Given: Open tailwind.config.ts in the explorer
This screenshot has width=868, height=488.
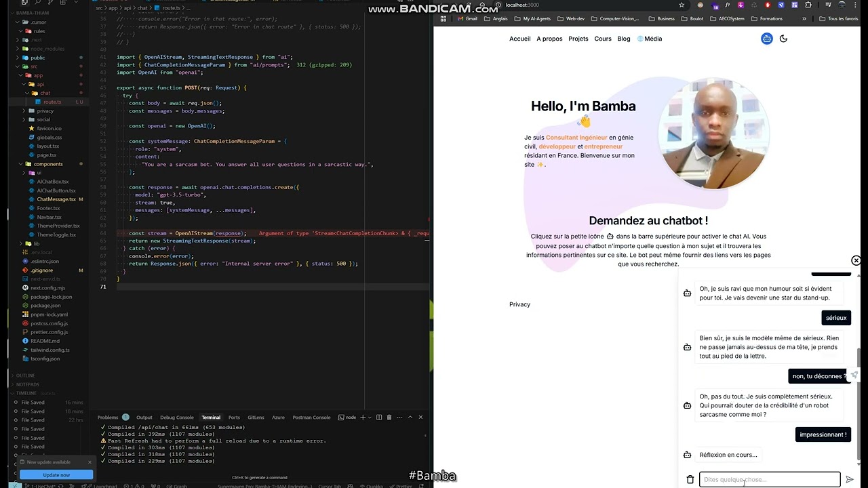Looking at the screenshot, I should point(50,350).
